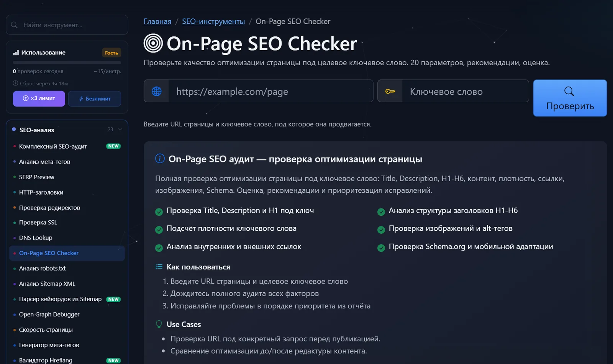Open Анализ мета-тегов tool
The height and width of the screenshot is (364, 613).
(x=67, y=162)
